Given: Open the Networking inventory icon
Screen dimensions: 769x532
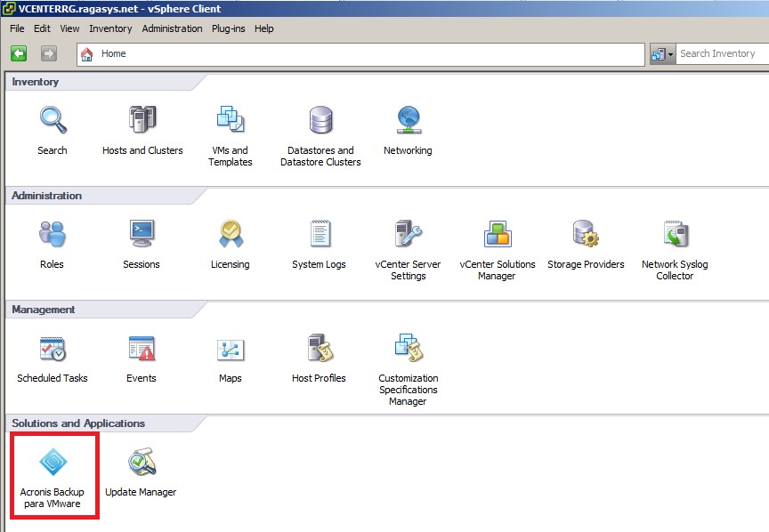Looking at the screenshot, I should (x=408, y=119).
